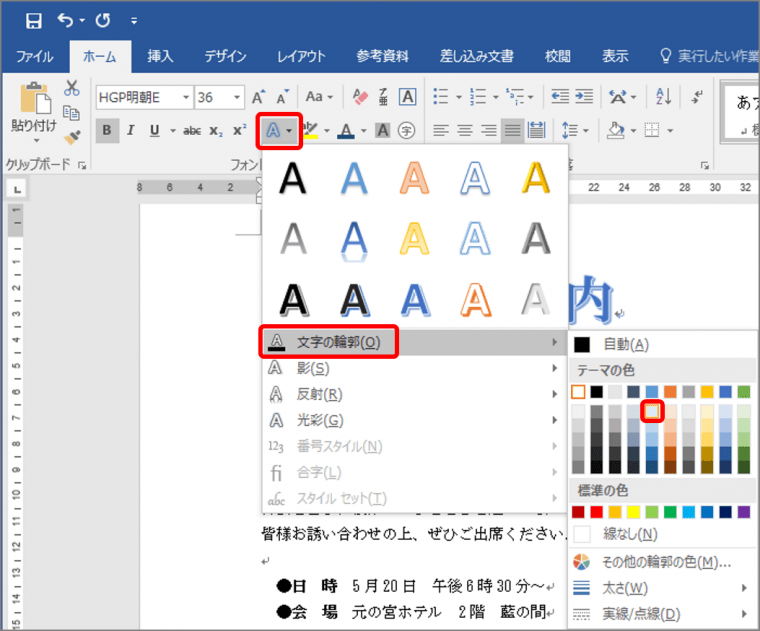The width and height of the screenshot is (760, 631).
Task: Open the font color dropdown arrow
Action: pos(364,130)
